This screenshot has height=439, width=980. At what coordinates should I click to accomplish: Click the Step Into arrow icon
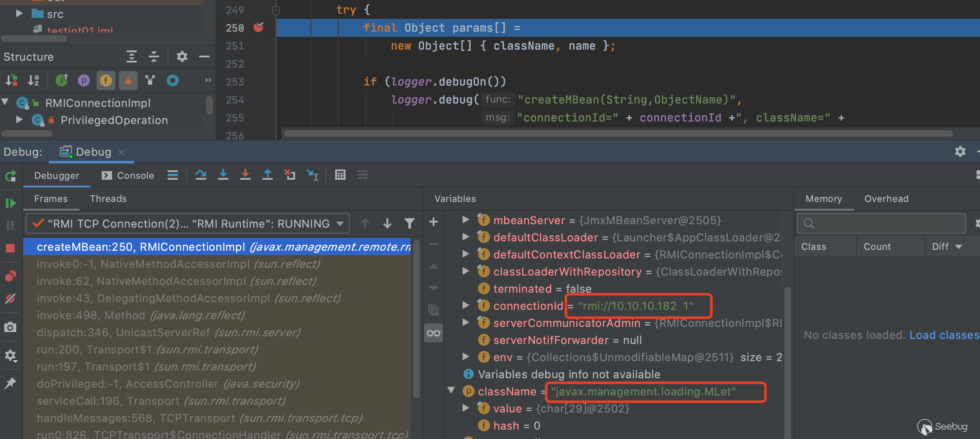(x=223, y=175)
